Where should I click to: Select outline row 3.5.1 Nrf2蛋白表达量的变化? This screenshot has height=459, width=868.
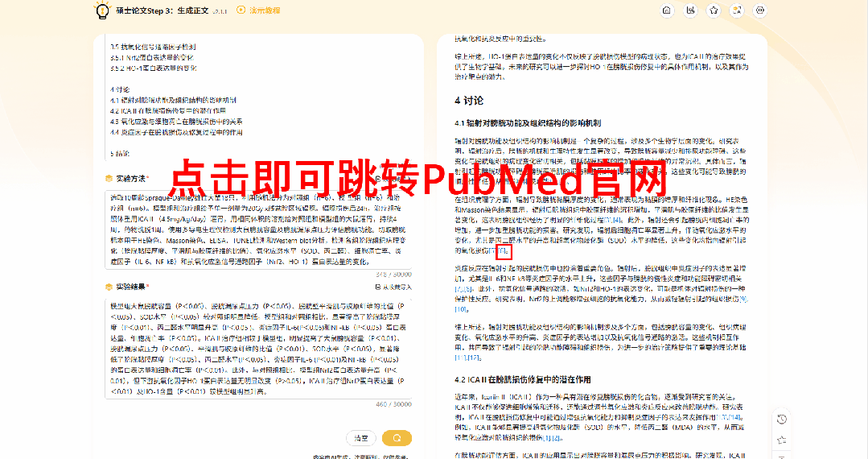[x=152, y=58]
